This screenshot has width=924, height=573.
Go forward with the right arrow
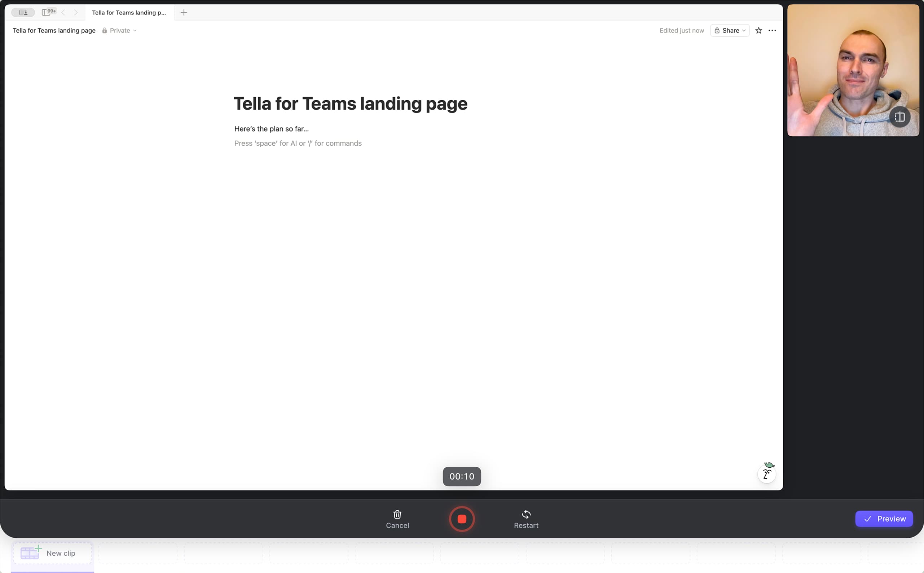76,13
